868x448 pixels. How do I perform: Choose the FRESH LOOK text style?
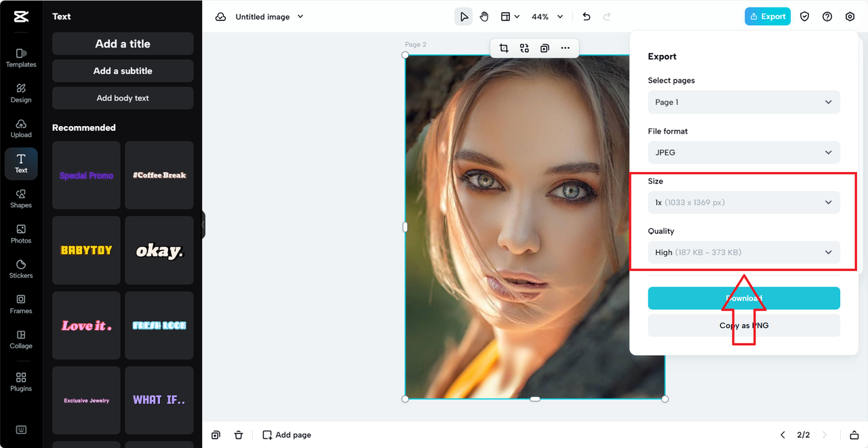(x=159, y=326)
